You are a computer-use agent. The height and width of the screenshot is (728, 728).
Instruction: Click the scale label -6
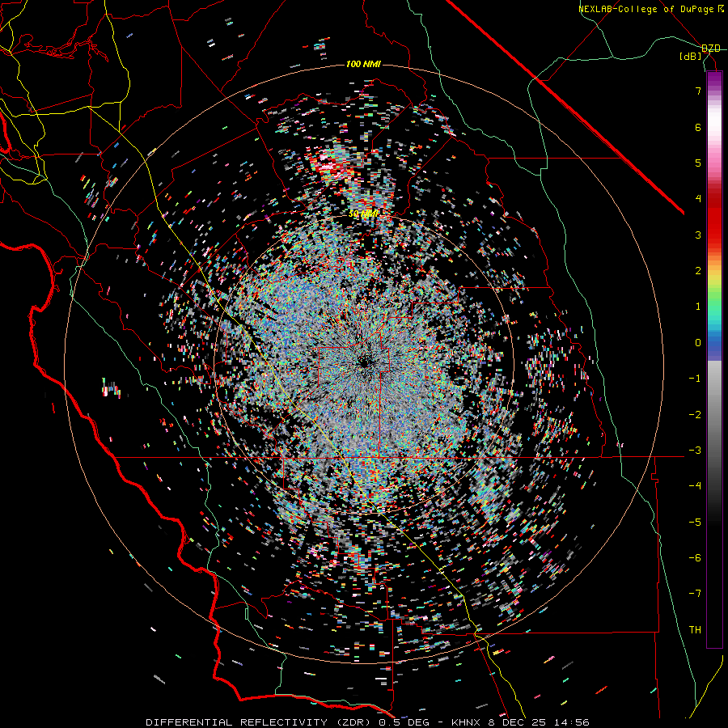click(695, 558)
